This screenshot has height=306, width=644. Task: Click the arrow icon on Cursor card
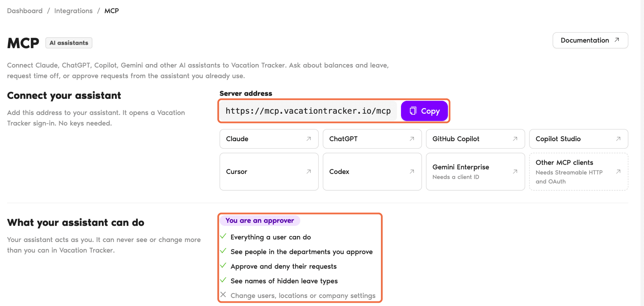point(309,172)
